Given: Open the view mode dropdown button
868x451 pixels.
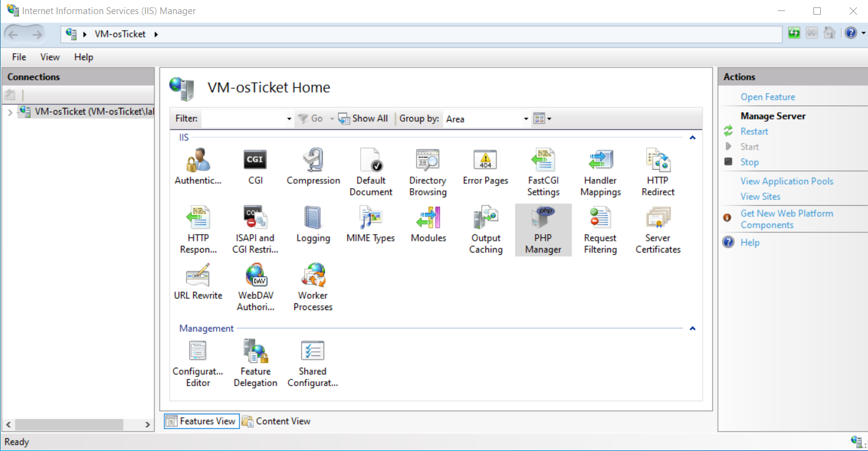Looking at the screenshot, I should [x=542, y=119].
